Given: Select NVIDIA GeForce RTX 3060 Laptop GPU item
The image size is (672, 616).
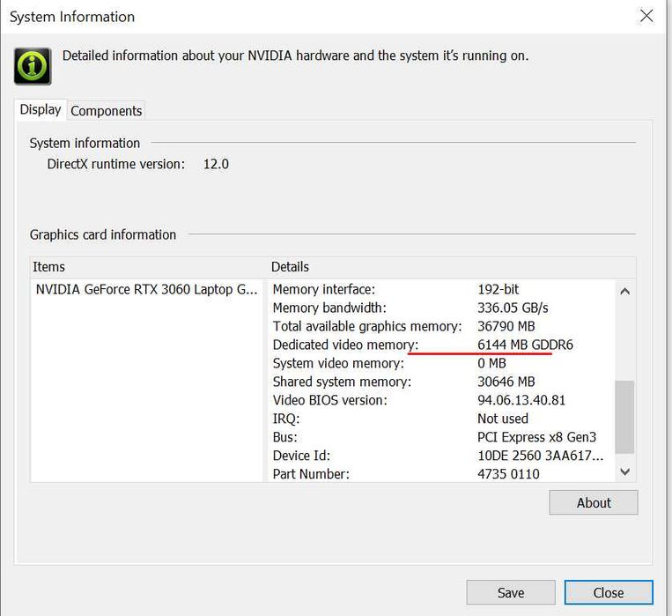Looking at the screenshot, I should click(x=146, y=290).
